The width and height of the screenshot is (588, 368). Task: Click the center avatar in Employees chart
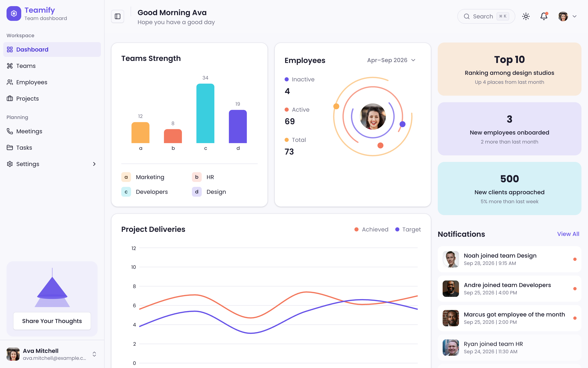coord(373,116)
